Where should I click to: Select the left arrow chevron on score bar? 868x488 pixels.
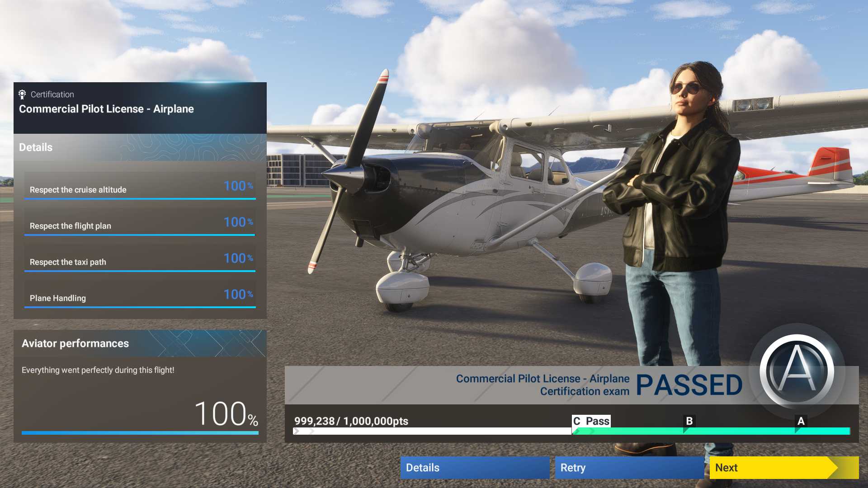pyautogui.click(x=296, y=432)
